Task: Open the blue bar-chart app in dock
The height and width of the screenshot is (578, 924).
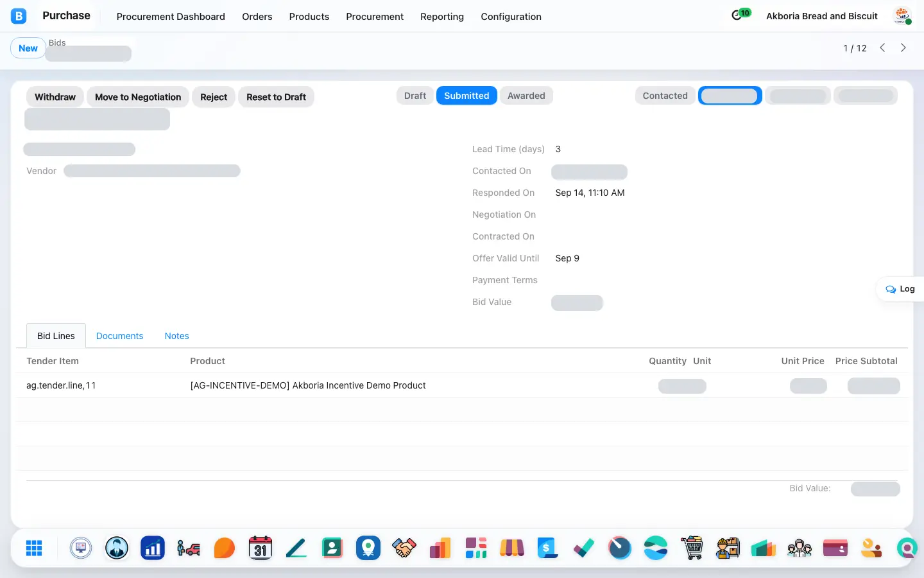Action: coord(153,548)
